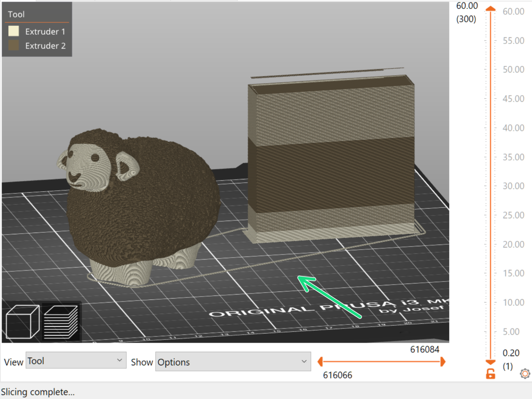
Task: Click the right arrow thumb of the horizontal slider
Action: (443, 362)
